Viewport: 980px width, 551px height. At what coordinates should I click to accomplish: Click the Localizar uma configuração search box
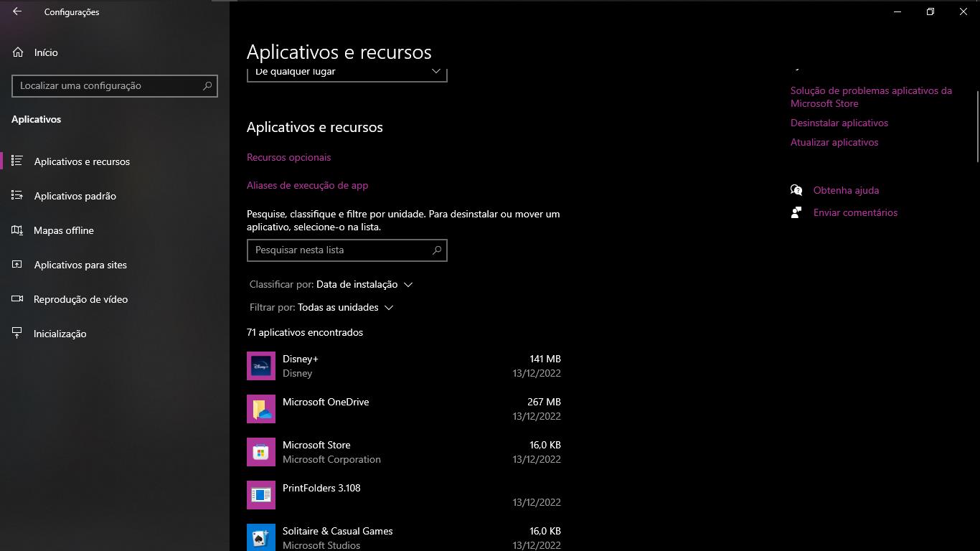pyautogui.click(x=108, y=85)
